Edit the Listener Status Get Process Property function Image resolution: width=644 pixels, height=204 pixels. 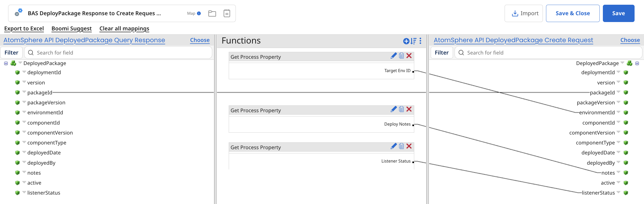coord(394,146)
